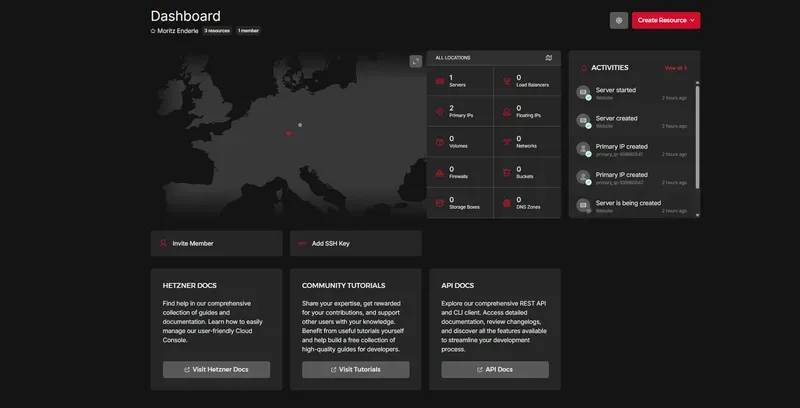Screen dimensions: 800x408
Task: Click the 1 member badge
Action: point(248,31)
